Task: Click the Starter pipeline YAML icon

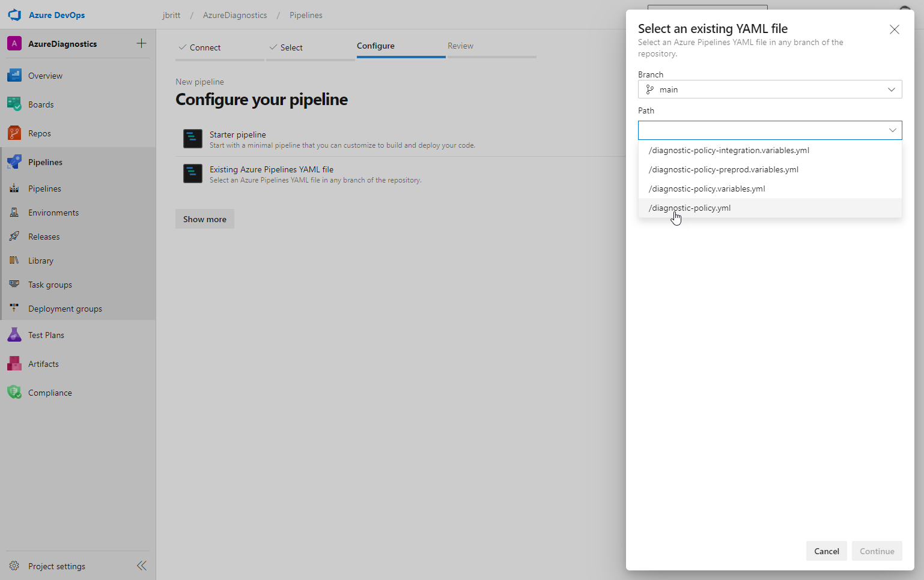Action: (193, 139)
